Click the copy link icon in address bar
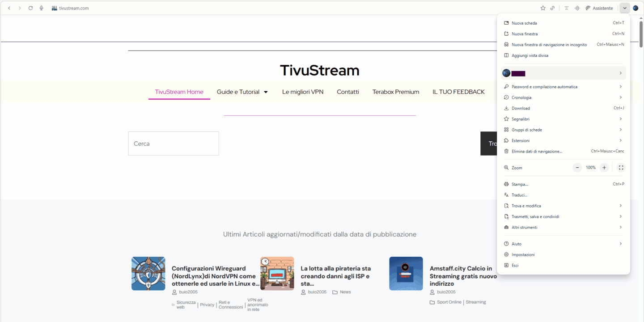Image resolution: width=644 pixels, height=322 pixels. pos(553,8)
